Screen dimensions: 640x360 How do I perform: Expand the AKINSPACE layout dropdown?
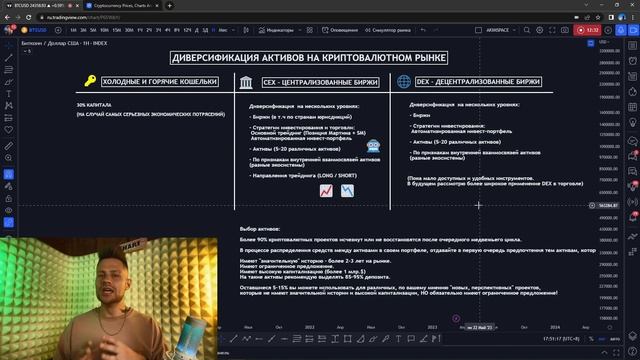coord(514,30)
